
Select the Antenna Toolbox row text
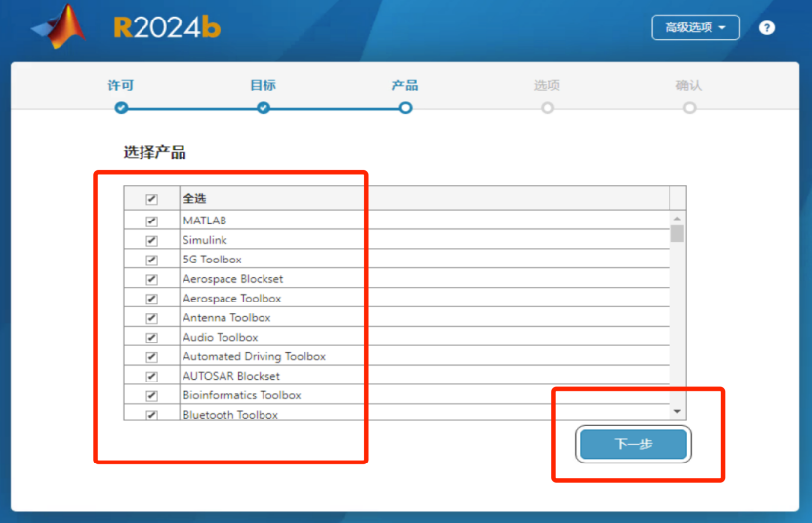pyautogui.click(x=226, y=318)
